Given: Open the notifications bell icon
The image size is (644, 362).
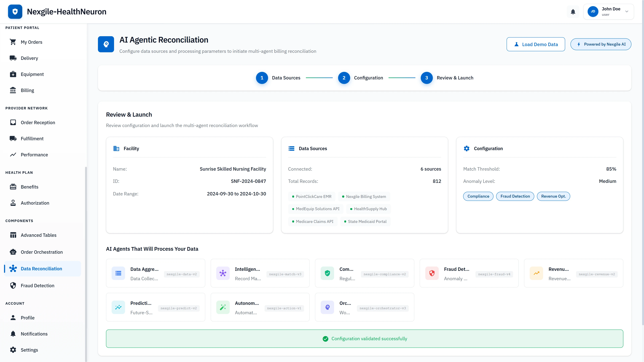Looking at the screenshot, I should coord(573,12).
